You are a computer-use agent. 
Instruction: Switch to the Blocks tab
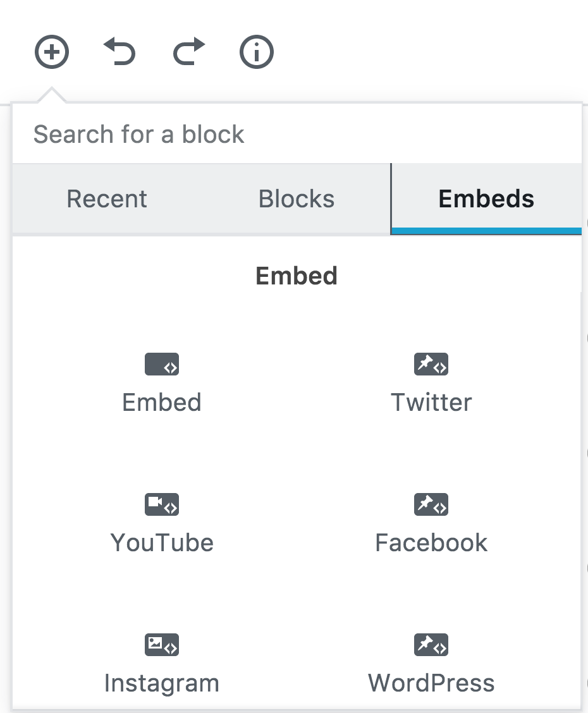click(296, 198)
